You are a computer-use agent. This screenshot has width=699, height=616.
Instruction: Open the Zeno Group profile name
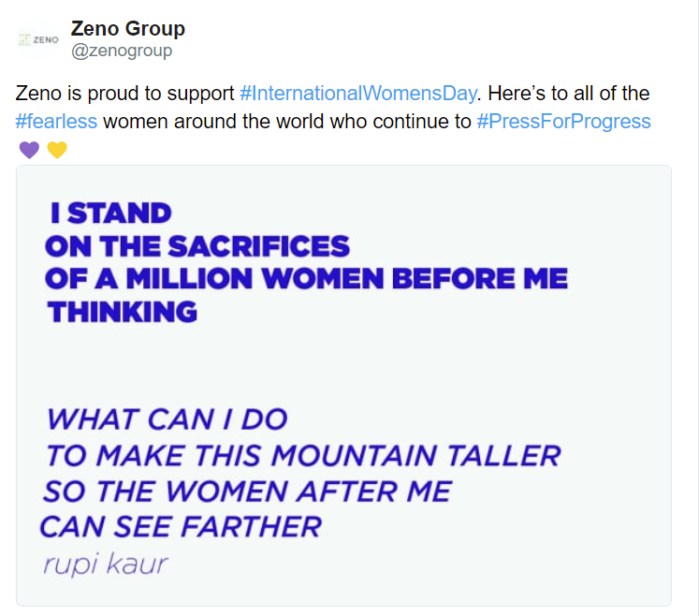point(128,29)
